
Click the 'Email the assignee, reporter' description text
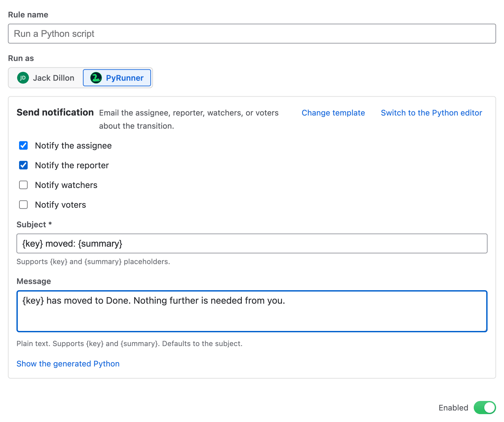coord(189,119)
